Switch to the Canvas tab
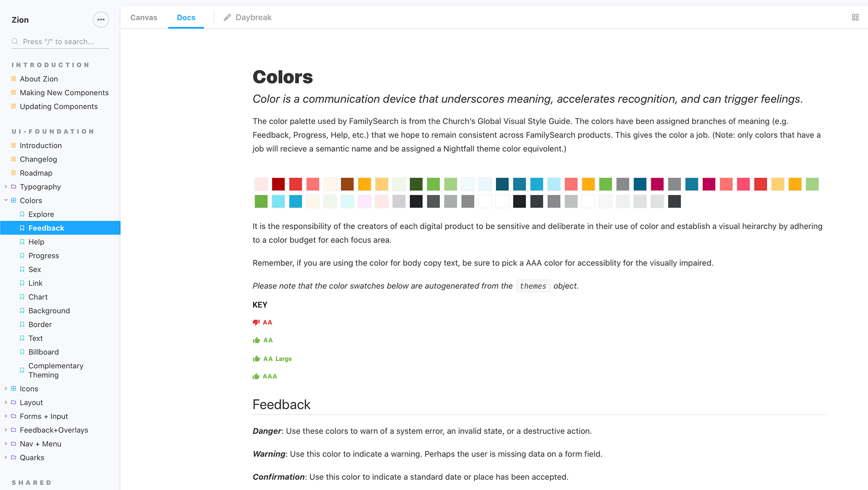This screenshot has width=868, height=490. 144,17
